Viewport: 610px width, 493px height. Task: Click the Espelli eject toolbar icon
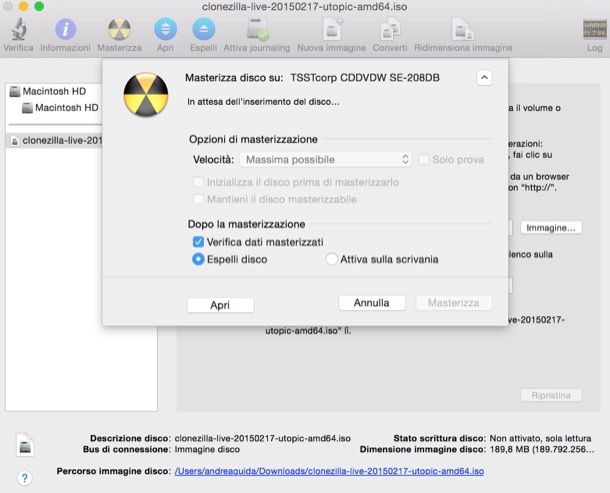coord(203,30)
